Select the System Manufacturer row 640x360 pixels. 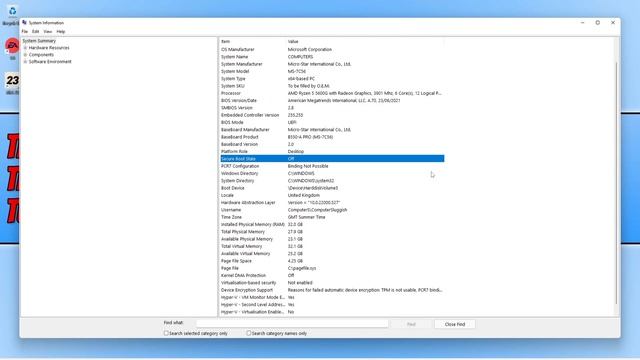332,64
